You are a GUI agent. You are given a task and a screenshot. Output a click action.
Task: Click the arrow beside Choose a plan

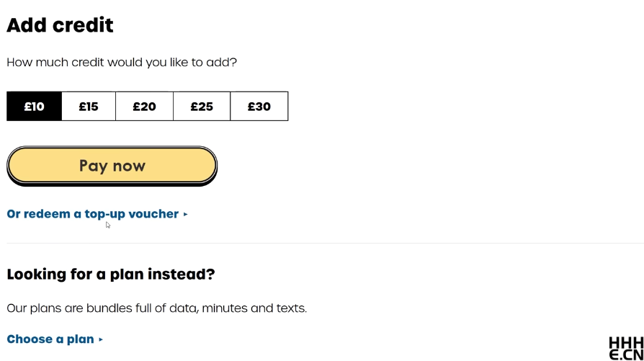[x=101, y=339]
